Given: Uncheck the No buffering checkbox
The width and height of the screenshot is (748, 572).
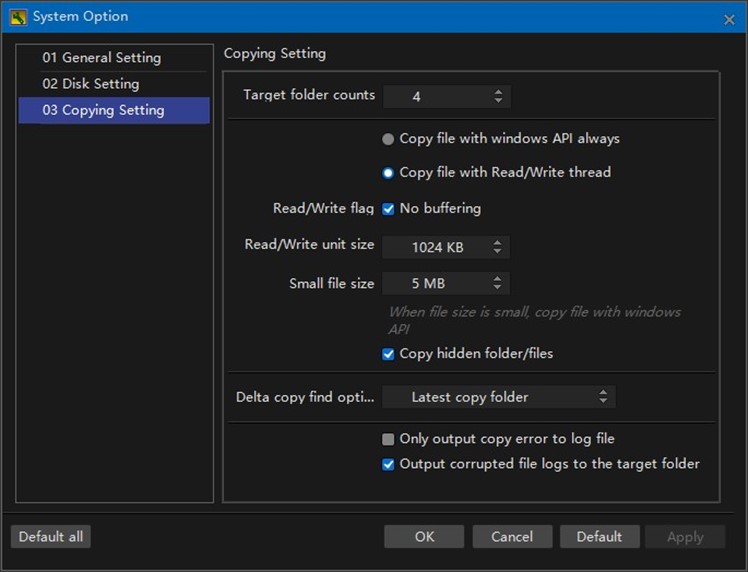Looking at the screenshot, I should point(388,209).
